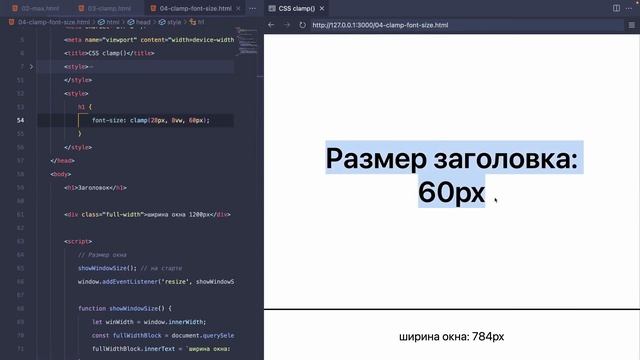The height and width of the screenshot is (360, 640).
Task: Click the div class full-width code line
Action: click(x=147, y=214)
